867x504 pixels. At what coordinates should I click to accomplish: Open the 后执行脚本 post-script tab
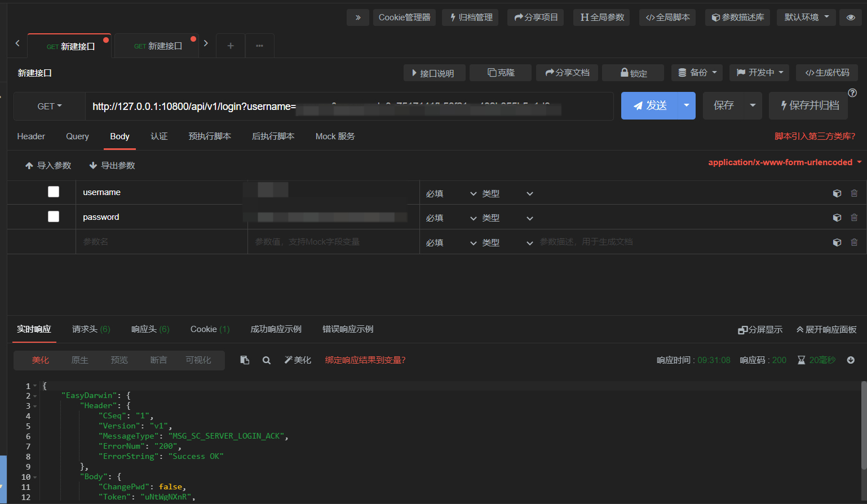(273, 136)
